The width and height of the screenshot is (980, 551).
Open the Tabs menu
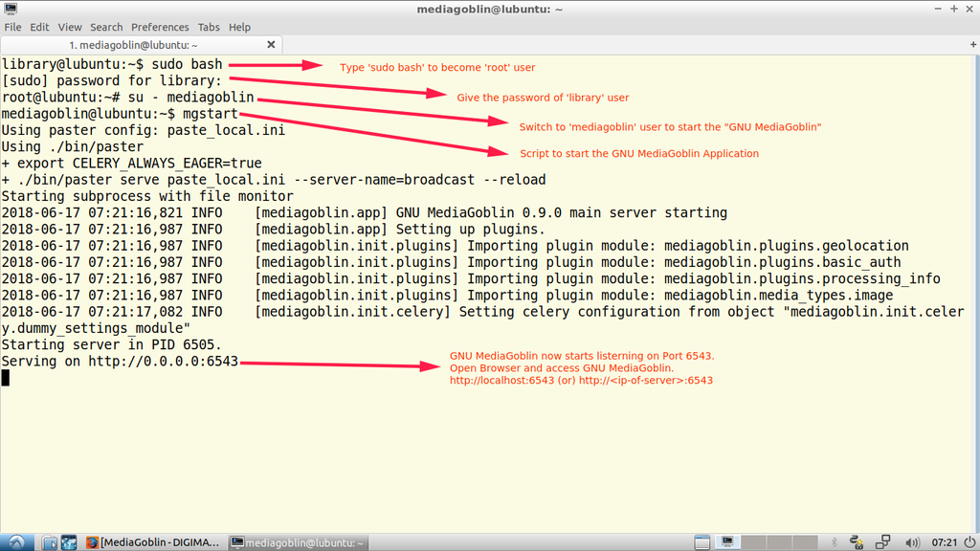[x=209, y=27]
